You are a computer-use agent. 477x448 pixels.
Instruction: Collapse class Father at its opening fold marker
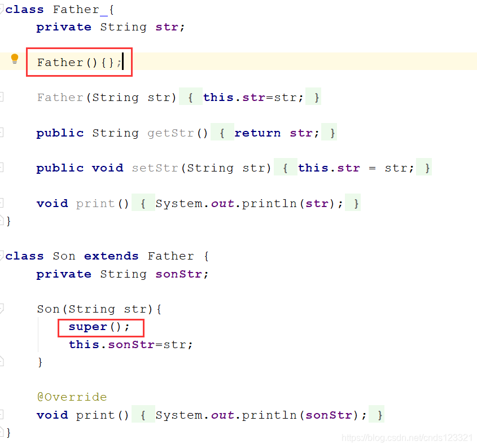2,9
